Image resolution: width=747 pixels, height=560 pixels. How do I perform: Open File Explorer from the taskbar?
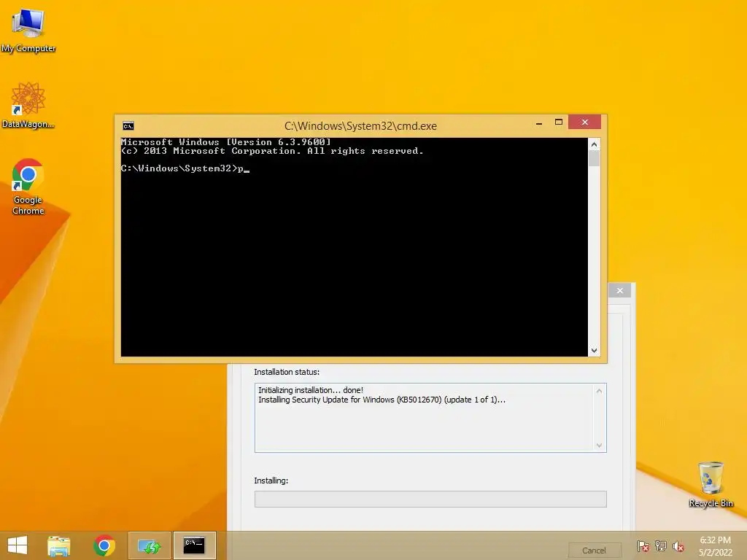click(x=59, y=545)
